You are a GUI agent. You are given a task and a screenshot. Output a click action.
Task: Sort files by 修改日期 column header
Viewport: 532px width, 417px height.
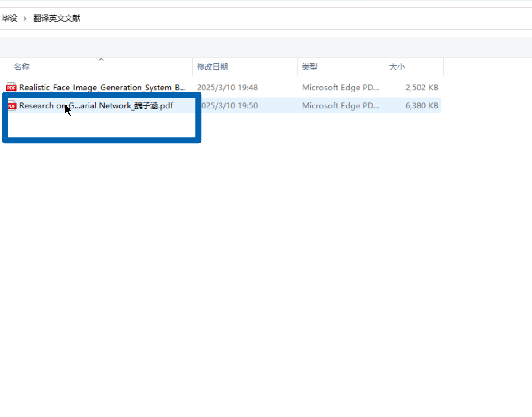tap(213, 67)
